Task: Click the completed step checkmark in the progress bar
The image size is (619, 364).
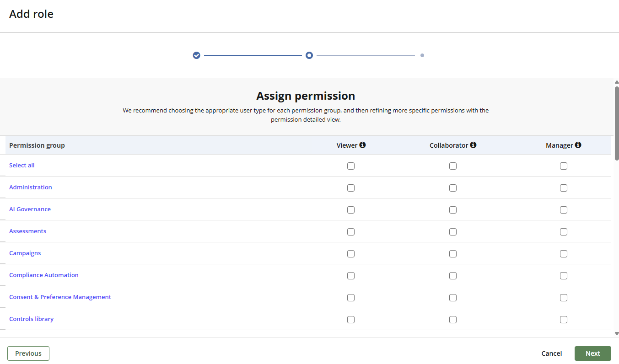Action: (196, 55)
